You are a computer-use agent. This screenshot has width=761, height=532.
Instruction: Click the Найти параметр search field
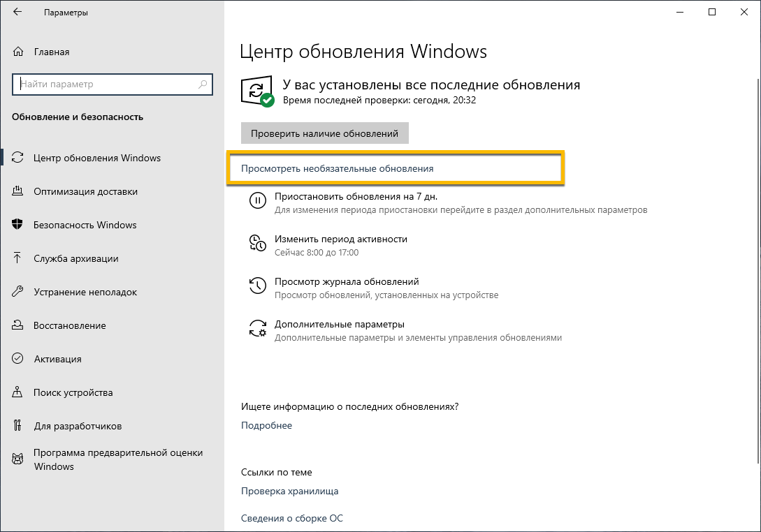tap(105, 84)
